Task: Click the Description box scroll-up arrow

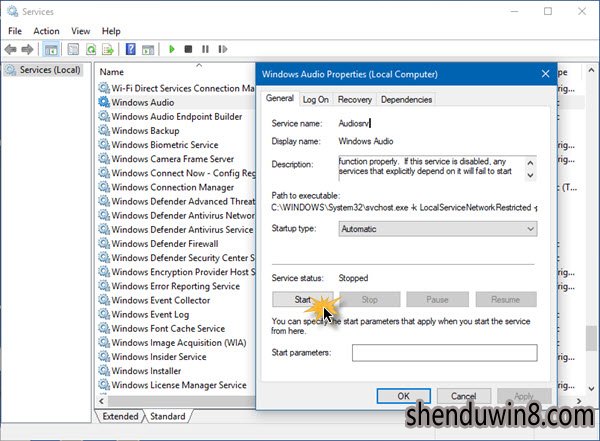Action: (530, 163)
